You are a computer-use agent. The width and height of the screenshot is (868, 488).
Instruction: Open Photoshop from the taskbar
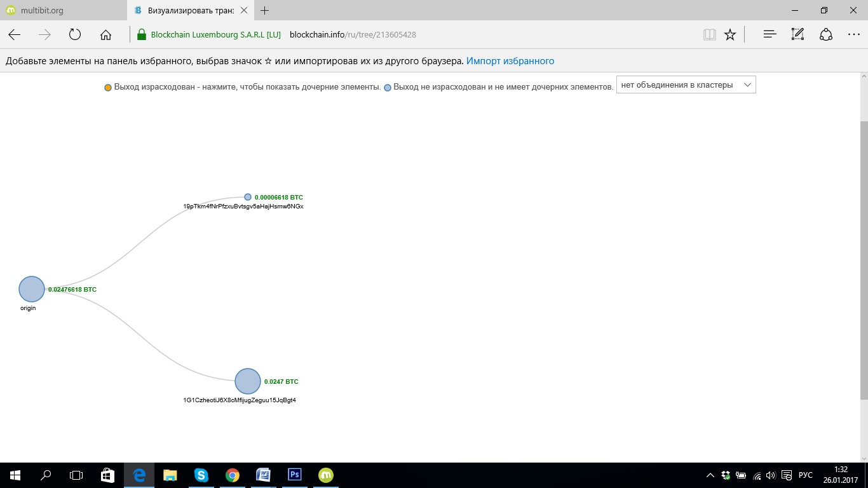295,475
